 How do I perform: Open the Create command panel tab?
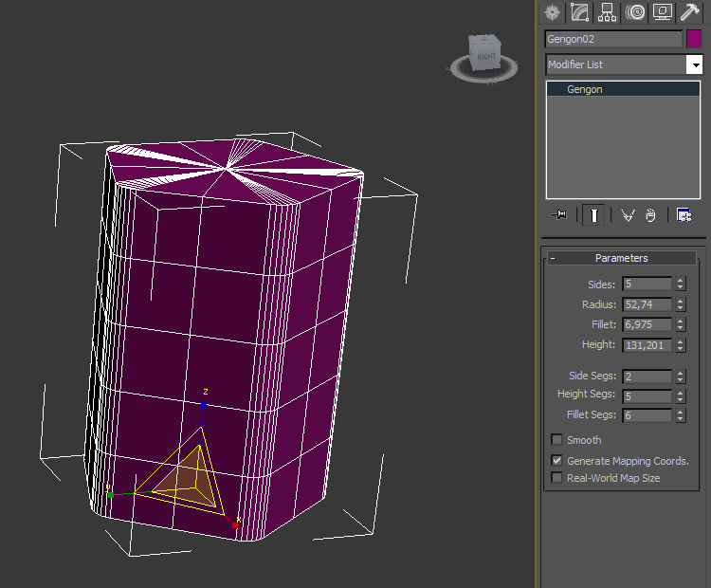pos(553,12)
